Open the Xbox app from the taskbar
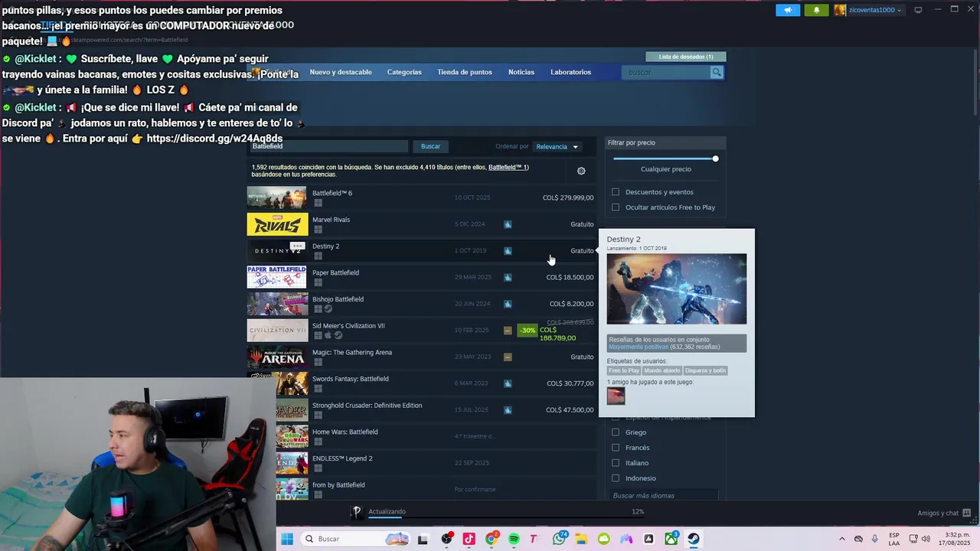The width and height of the screenshot is (980, 551). (671, 539)
